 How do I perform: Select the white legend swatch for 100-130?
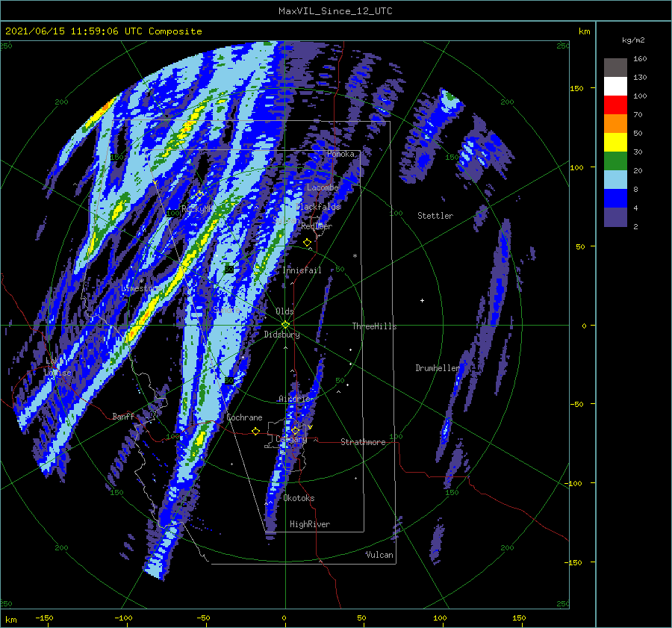click(x=615, y=87)
